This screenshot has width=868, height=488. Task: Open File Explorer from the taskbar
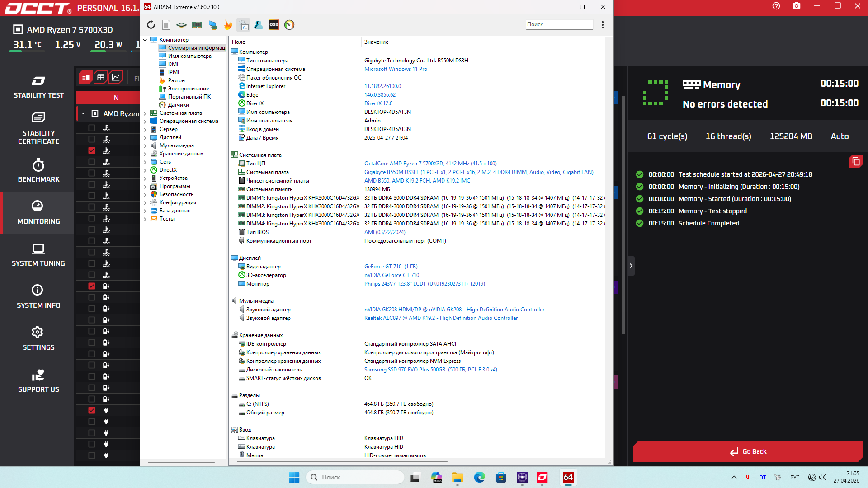tap(458, 477)
